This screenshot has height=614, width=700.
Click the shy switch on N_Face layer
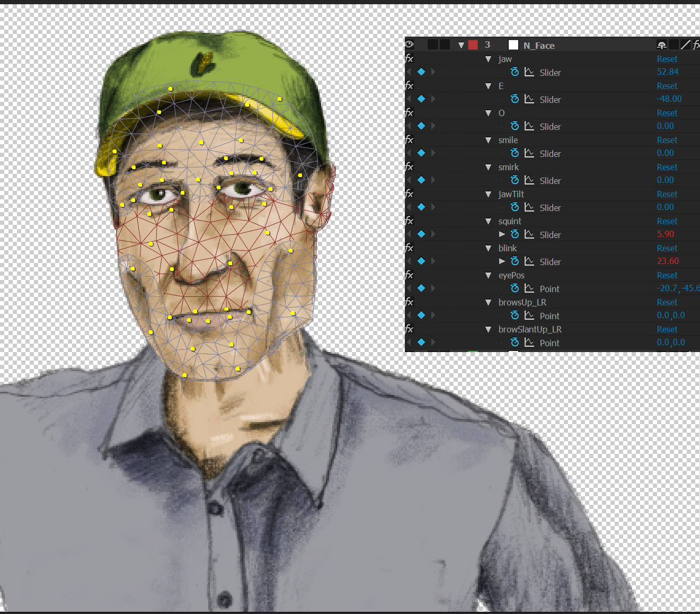[x=662, y=45]
